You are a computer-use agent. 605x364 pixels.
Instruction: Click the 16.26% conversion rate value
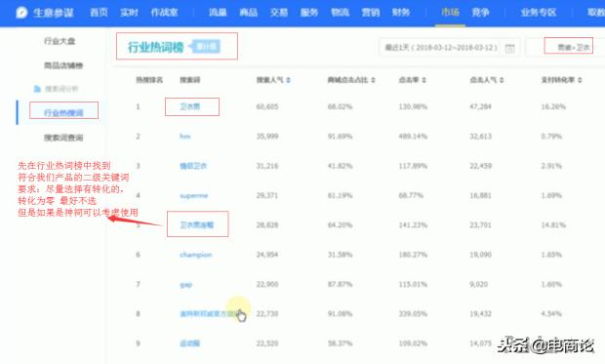[x=553, y=106]
